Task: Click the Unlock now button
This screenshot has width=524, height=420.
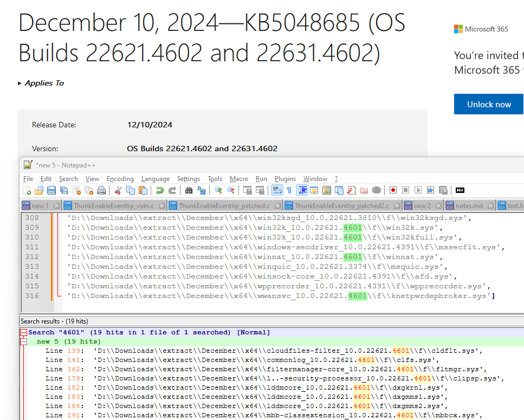Action: 489,104
